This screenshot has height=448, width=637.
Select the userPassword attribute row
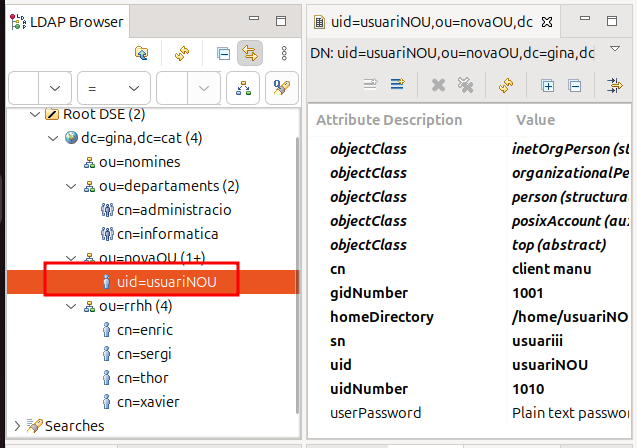[x=375, y=413]
